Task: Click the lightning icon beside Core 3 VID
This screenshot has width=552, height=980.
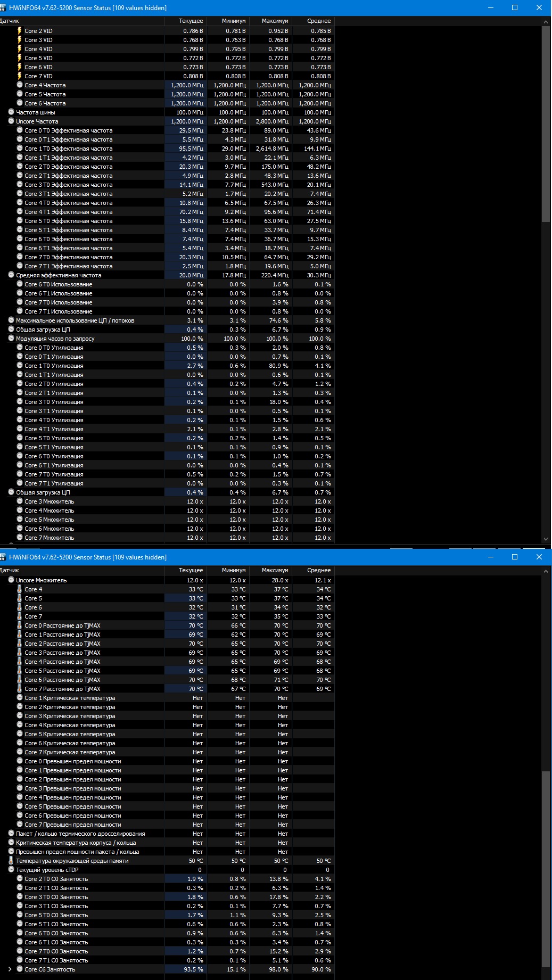Action: (20, 40)
